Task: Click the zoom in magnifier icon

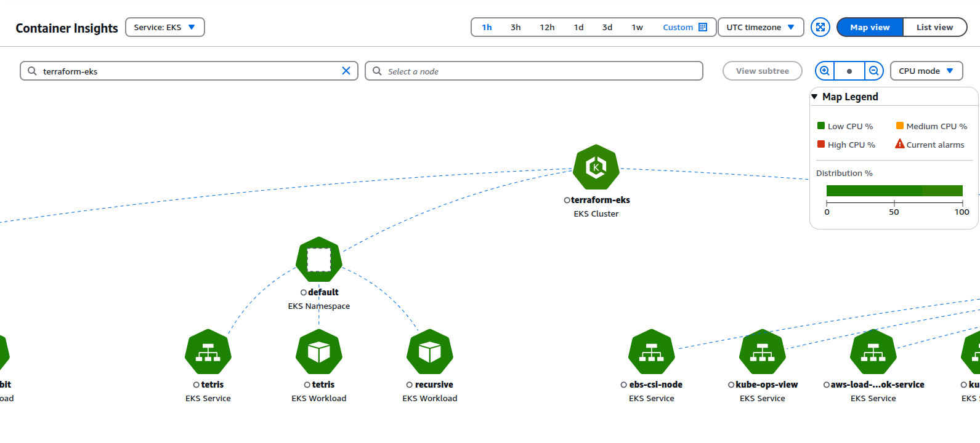Action: tap(825, 71)
